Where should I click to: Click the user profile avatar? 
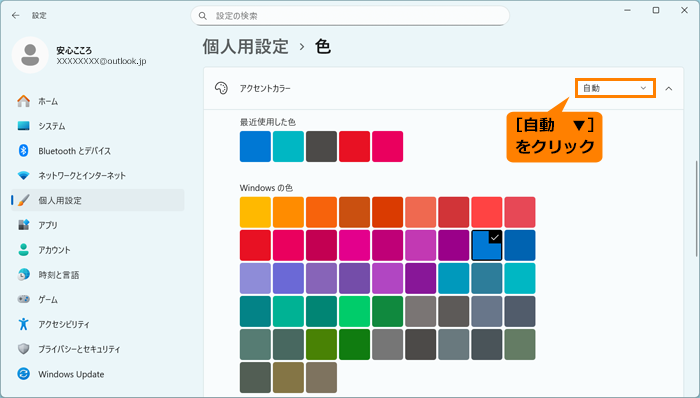[x=30, y=55]
